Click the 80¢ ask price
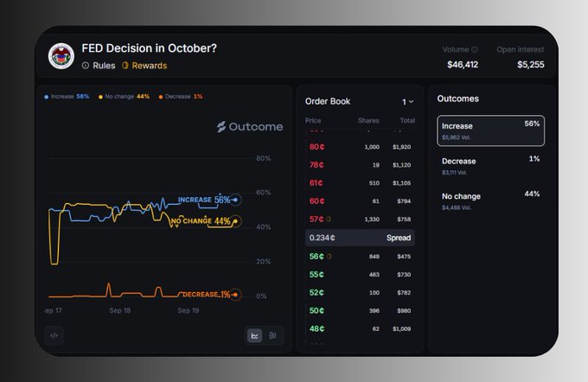The height and width of the screenshot is (382, 588). (x=316, y=147)
